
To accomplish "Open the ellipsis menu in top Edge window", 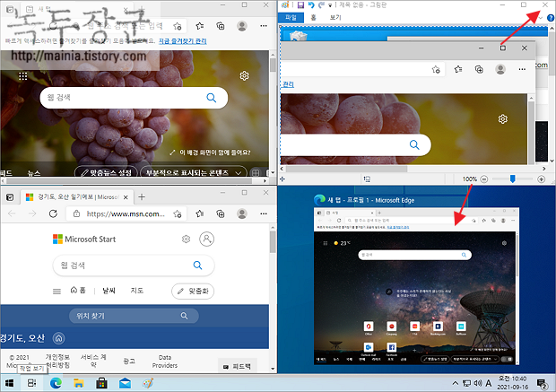I will [x=264, y=26].
